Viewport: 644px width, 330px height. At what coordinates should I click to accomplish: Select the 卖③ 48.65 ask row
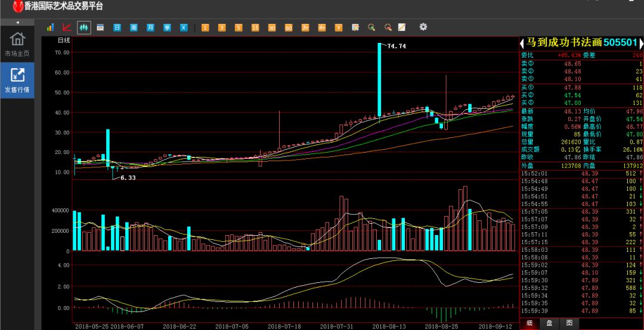581,64
